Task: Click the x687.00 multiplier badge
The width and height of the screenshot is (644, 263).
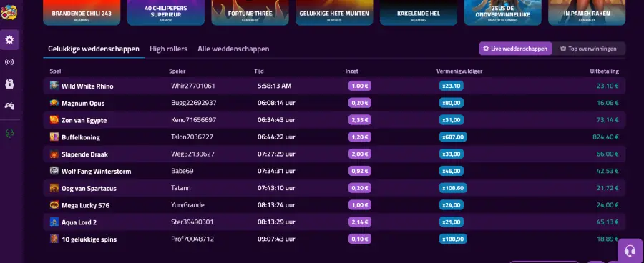Action: 453,137
